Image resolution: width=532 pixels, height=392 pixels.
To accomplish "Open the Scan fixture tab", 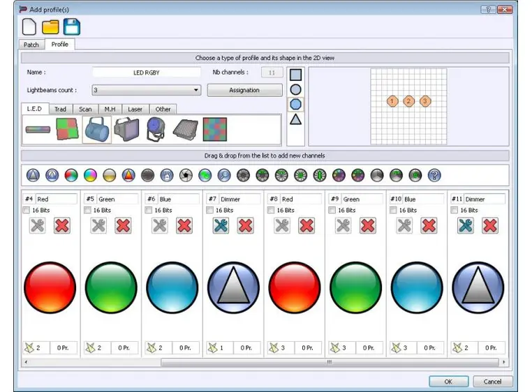I will click(x=85, y=109).
